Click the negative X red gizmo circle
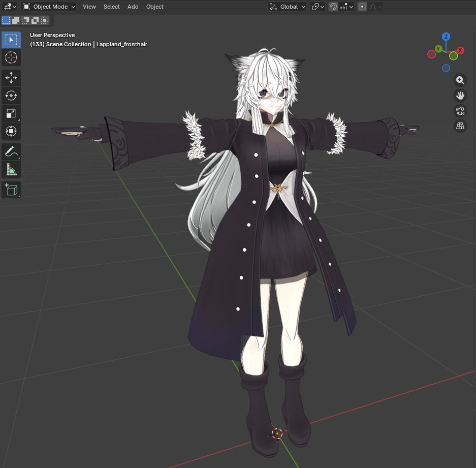The height and width of the screenshot is (468, 476). click(431, 54)
